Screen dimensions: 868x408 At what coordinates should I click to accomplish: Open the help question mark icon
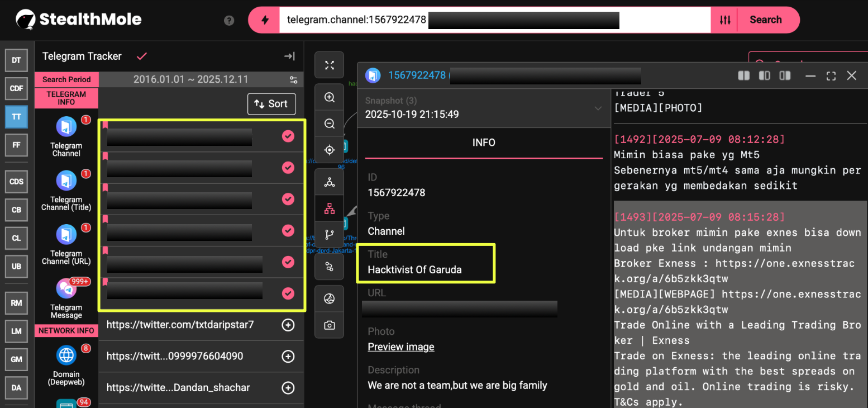[229, 20]
